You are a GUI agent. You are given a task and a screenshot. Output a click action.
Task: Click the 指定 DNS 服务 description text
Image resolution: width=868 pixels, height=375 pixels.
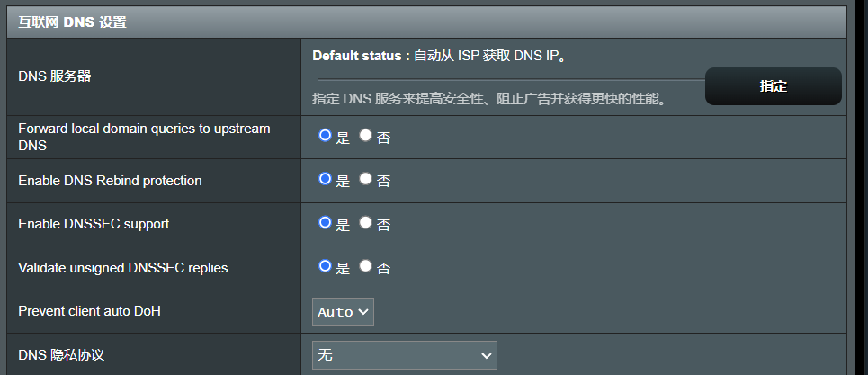488,98
